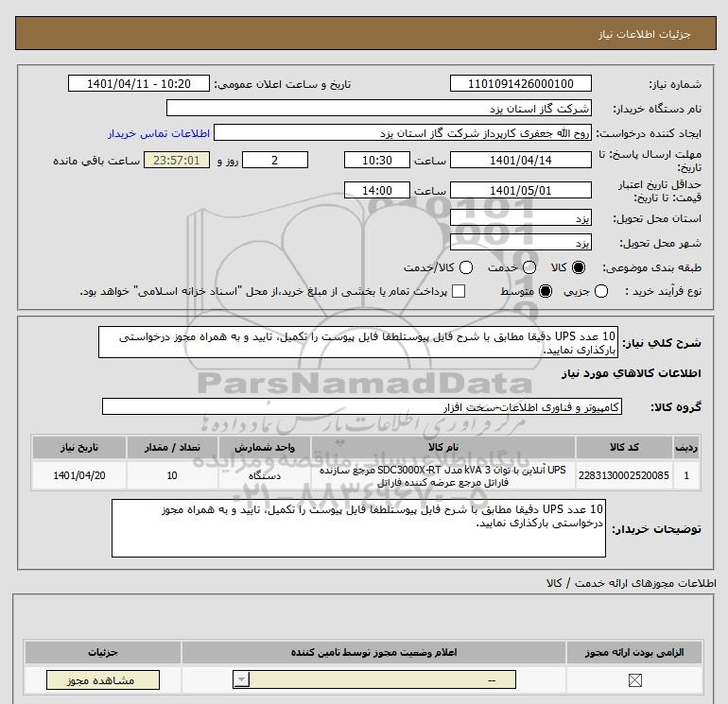
Task: Click the اطلاعات مجوزهای ارائه خدمت / کالا heading
Action: (x=631, y=583)
